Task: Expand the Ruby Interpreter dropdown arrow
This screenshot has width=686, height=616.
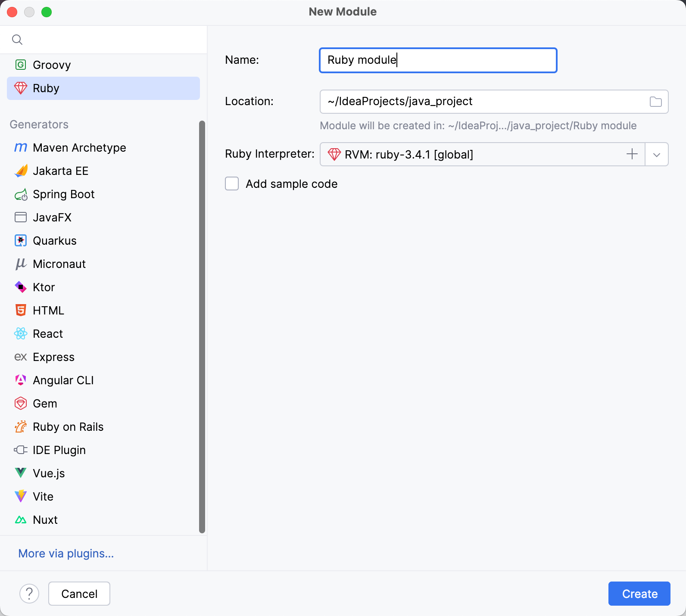Action: 657,155
